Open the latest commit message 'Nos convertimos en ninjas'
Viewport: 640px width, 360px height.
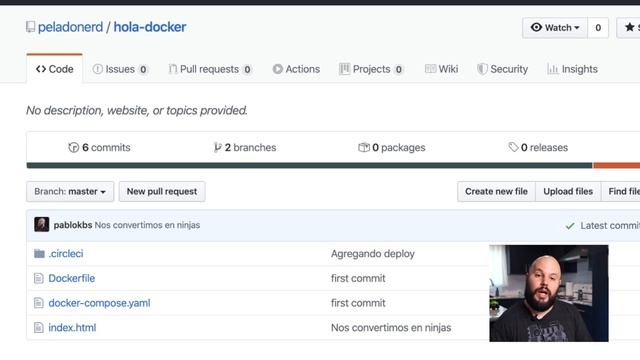(x=147, y=225)
